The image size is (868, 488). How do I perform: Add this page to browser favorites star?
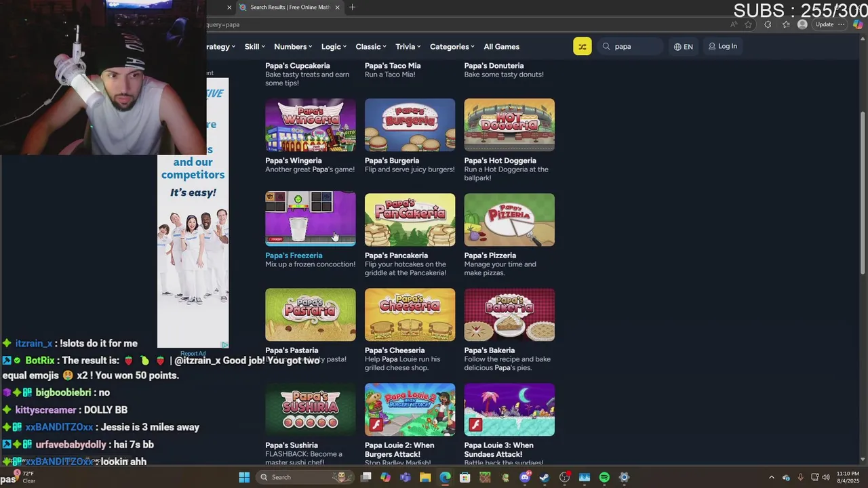(748, 24)
